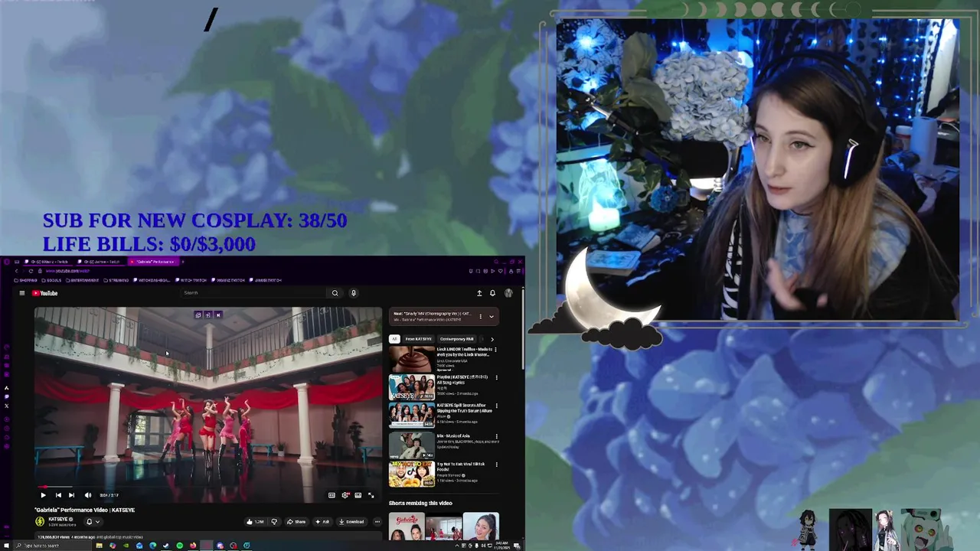The width and height of the screenshot is (980, 551).
Task: Expand the Next up queue chevron
Action: click(x=492, y=316)
